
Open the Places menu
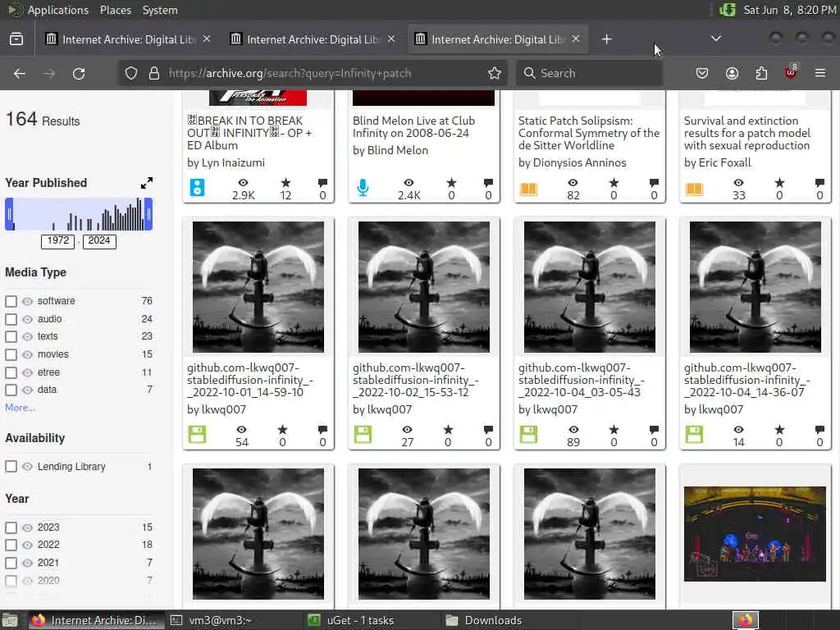[115, 10]
